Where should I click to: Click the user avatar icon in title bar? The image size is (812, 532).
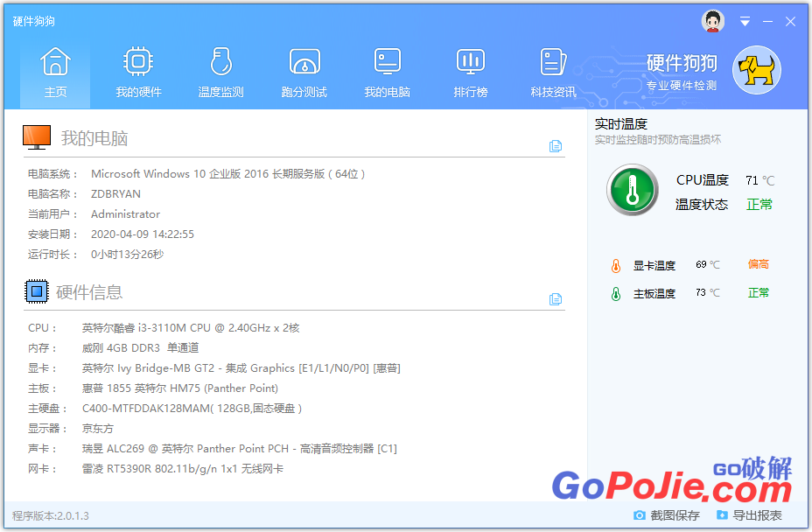pos(713,21)
